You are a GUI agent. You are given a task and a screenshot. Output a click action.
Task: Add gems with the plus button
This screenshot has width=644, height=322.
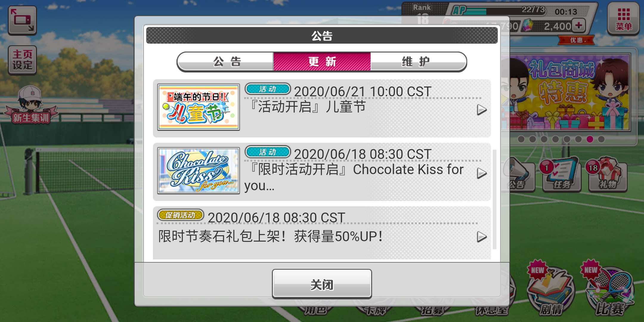578,26
